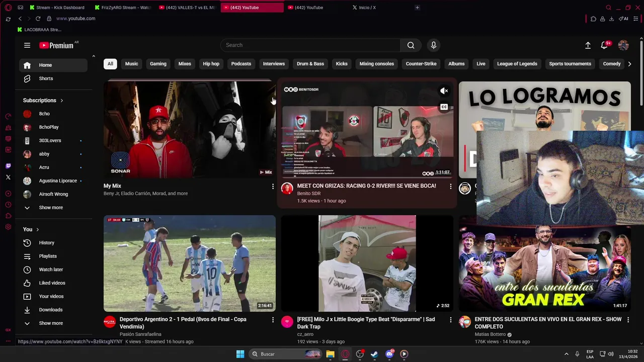Click the preview video progress bar
The image size is (644, 362).
(367, 177)
